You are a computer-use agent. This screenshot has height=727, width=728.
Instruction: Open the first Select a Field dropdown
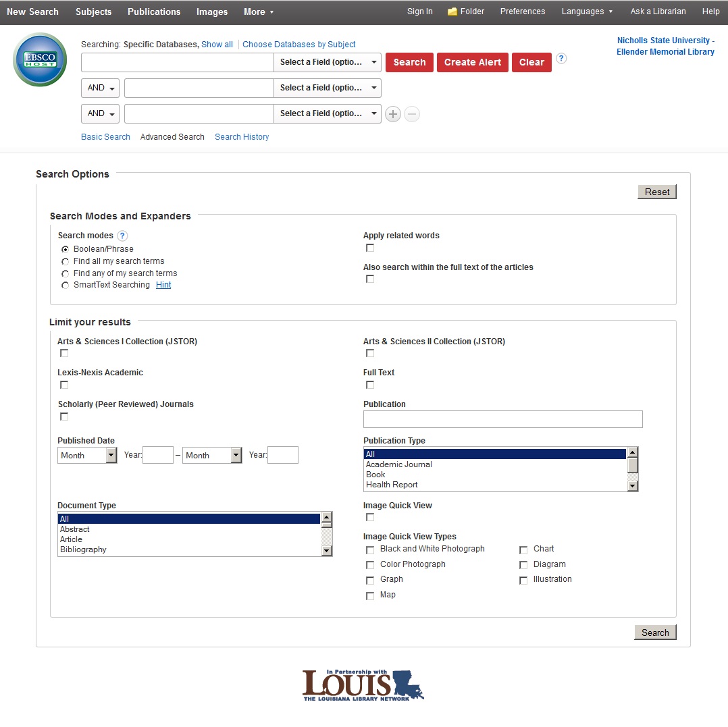coord(328,62)
